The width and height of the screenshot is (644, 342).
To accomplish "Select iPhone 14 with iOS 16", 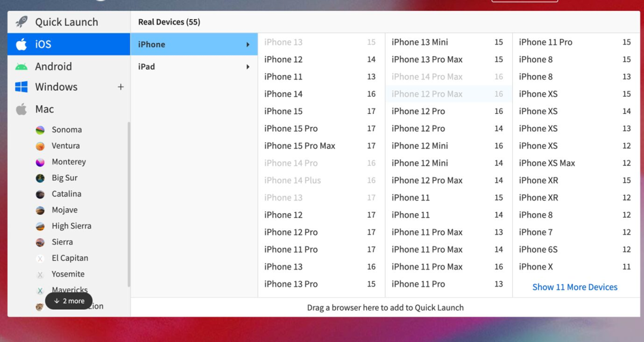I will point(321,94).
